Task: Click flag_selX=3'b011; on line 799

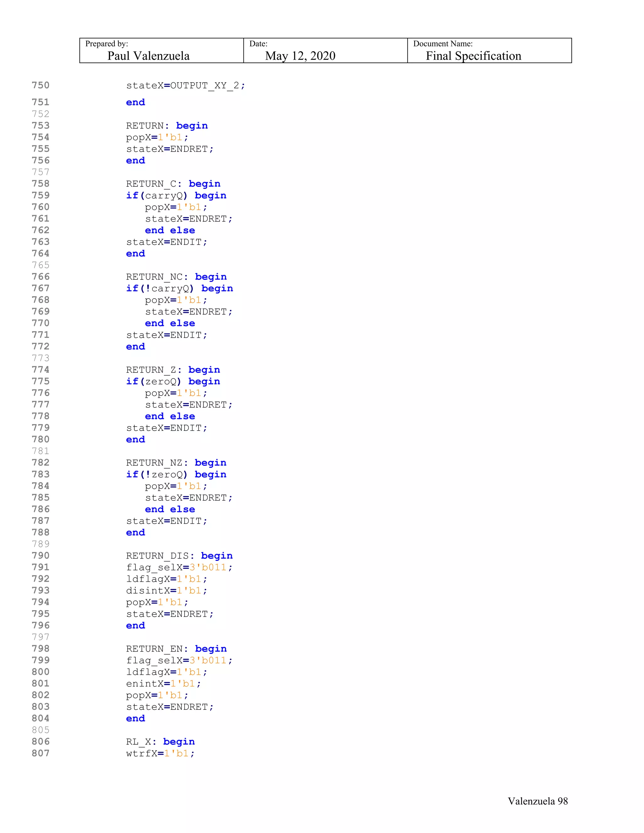Action: coord(179,661)
